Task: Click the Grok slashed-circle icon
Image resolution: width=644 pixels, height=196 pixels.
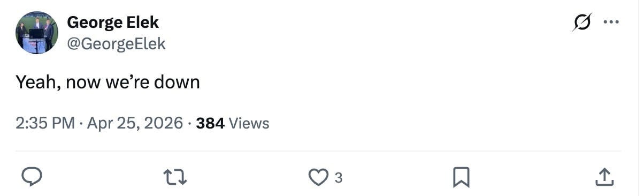Action: (582, 22)
